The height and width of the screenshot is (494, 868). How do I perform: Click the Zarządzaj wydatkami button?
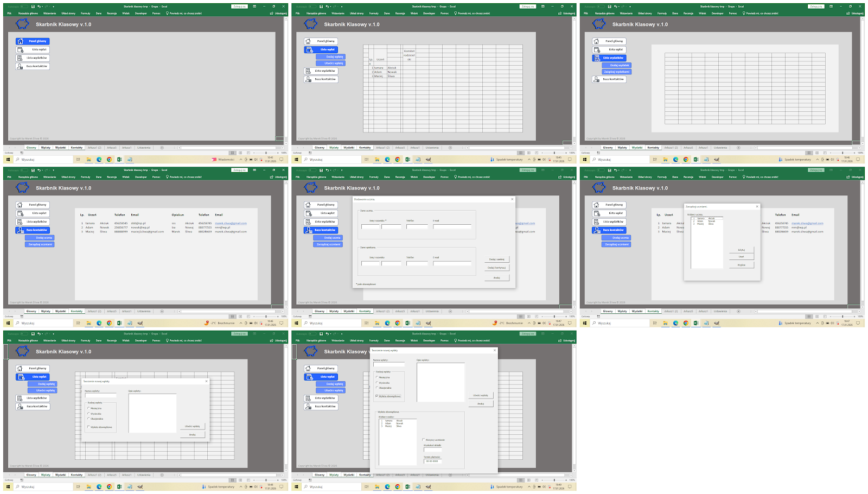[x=617, y=72]
